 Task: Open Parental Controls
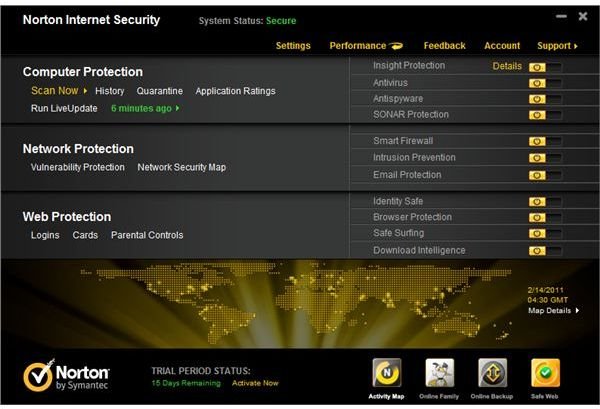147,235
